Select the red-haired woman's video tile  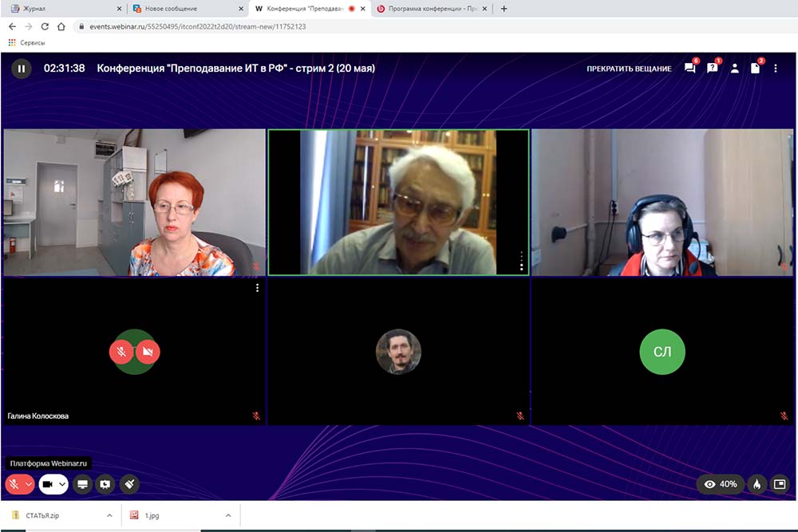pyautogui.click(x=134, y=203)
